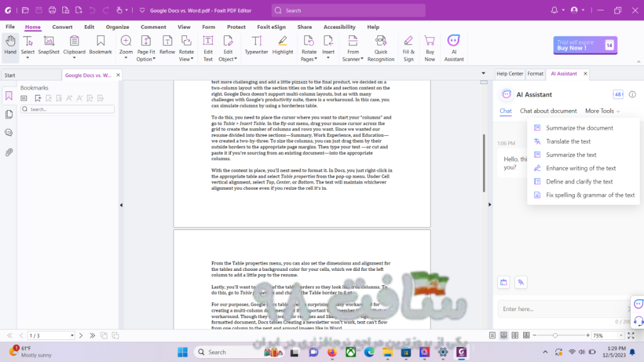
Task: Switch to continuous facing view mode
Action: tap(526, 336)
